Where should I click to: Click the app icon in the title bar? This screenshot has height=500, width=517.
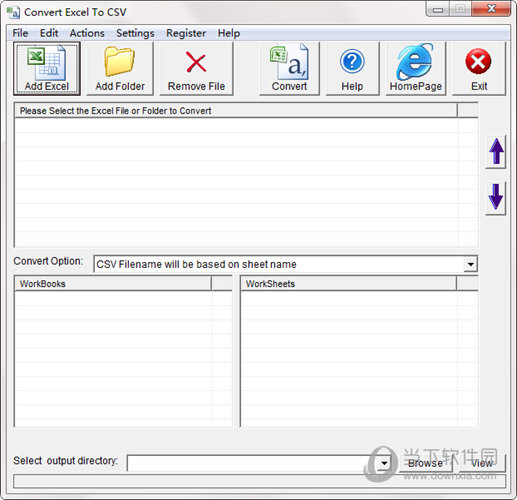point(13,13)
